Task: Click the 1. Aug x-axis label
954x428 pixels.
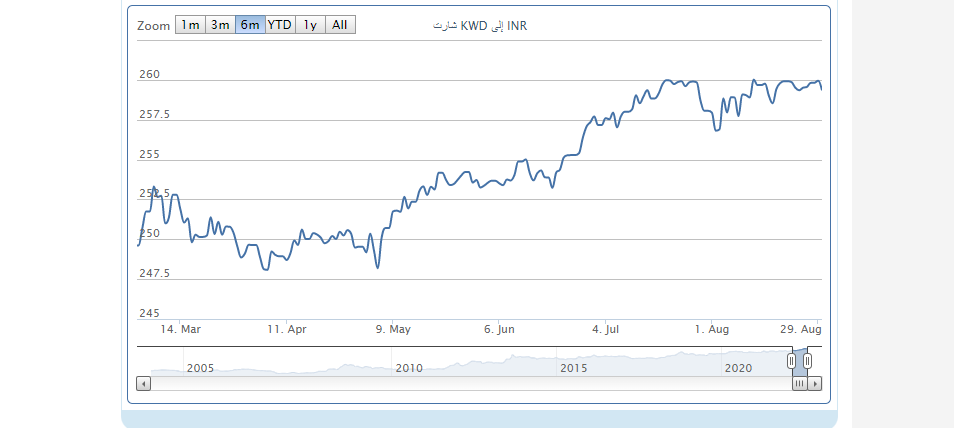Action: coord(711,329)
